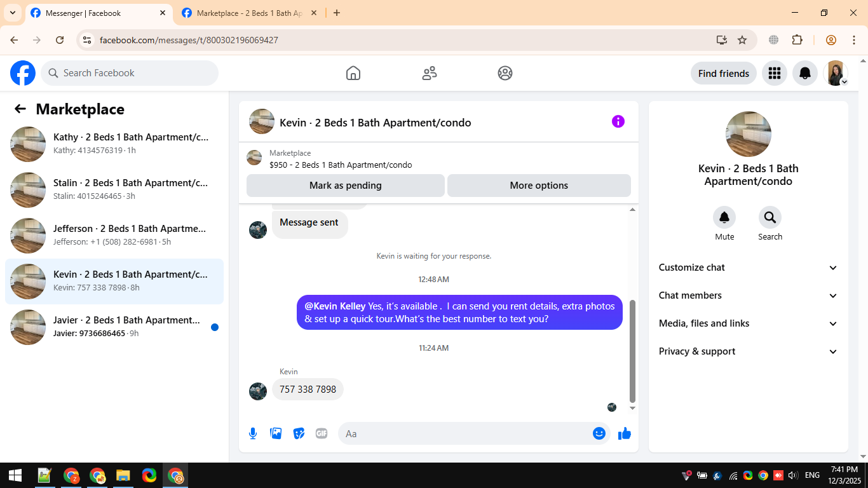Open taskbar clock showing 7:41 PM
Screen dimensions: 868x488
(x=844, y=475)
